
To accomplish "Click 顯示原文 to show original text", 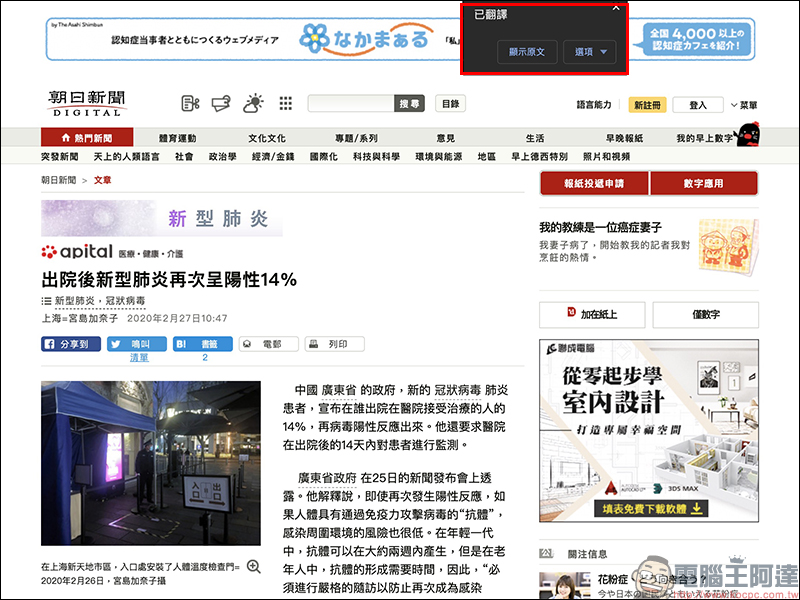I will point(526,51).
